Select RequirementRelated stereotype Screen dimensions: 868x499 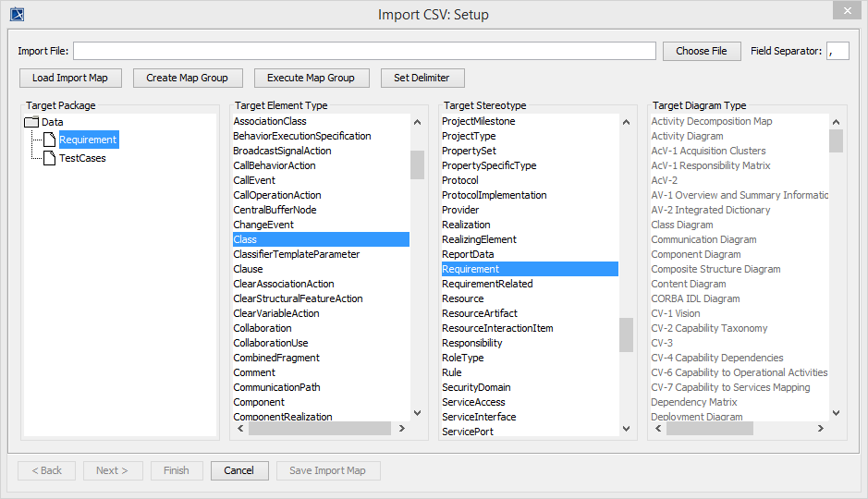487,284
